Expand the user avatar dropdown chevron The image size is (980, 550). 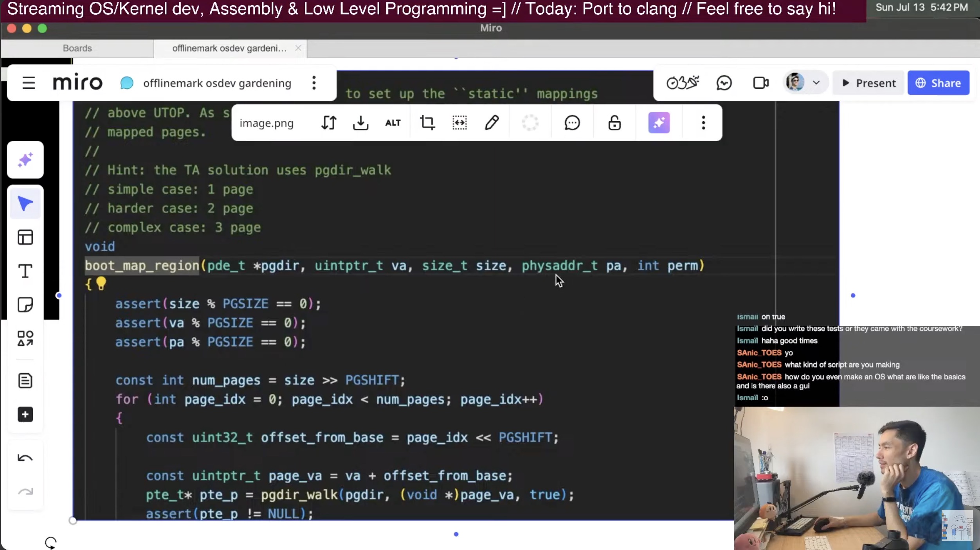point(816,83)
